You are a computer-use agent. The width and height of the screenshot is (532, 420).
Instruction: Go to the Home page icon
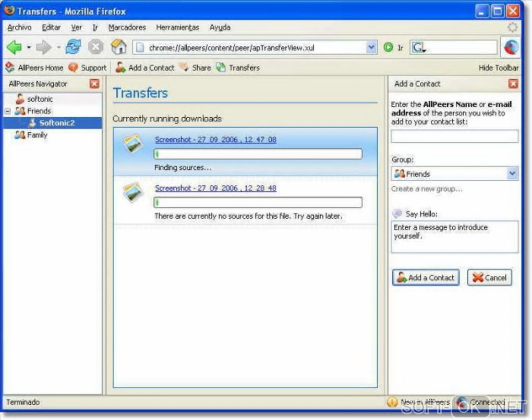pos(119,47)
